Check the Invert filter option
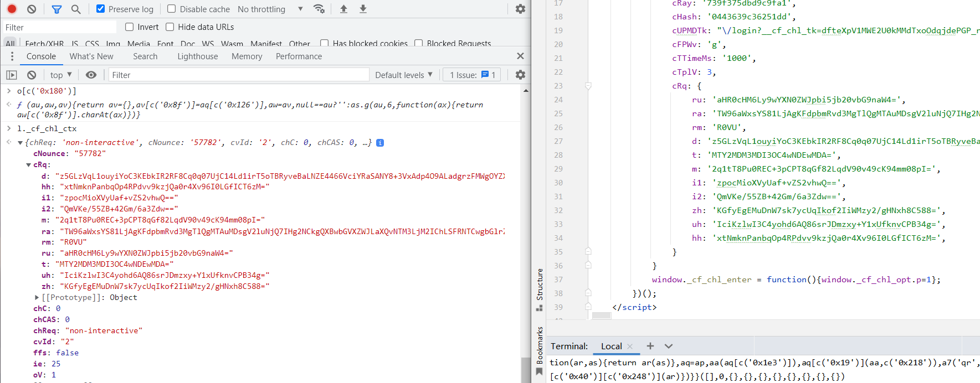This screenshot has width=980, height=383. (x=130, y=27)
